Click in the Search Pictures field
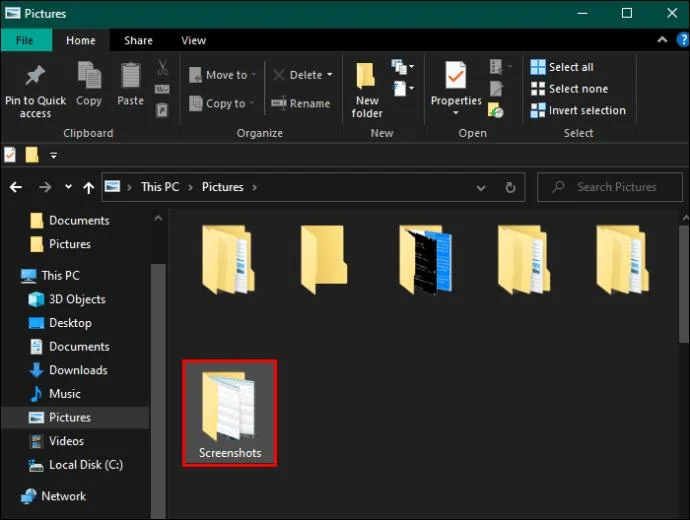This screenshot has height=520, width=690. (x=609, y=187)
